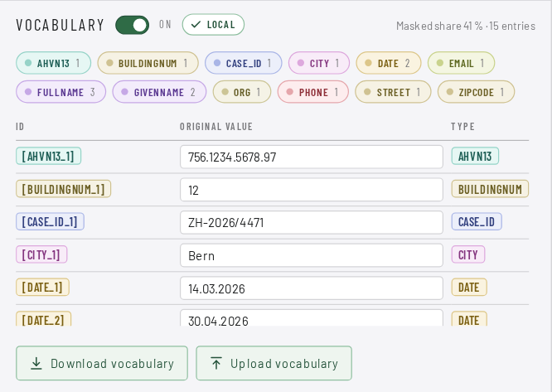
Task: Edit the ZH-2026/4471 value field
Action: (x=311, y=222)
